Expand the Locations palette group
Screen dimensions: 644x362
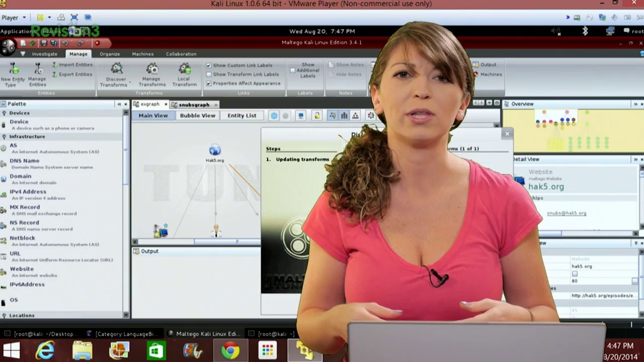pyautogui.click(x=4, y=316)
